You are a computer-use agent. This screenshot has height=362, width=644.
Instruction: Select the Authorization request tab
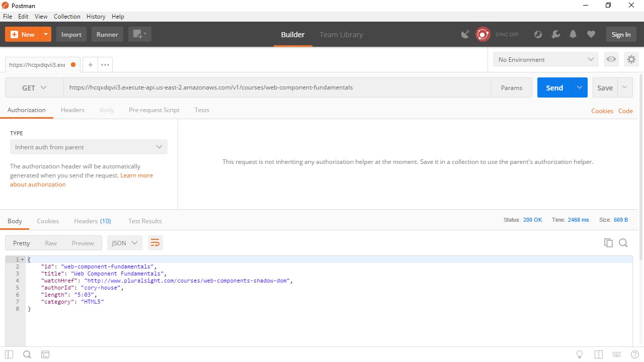(x=27, y=110)
